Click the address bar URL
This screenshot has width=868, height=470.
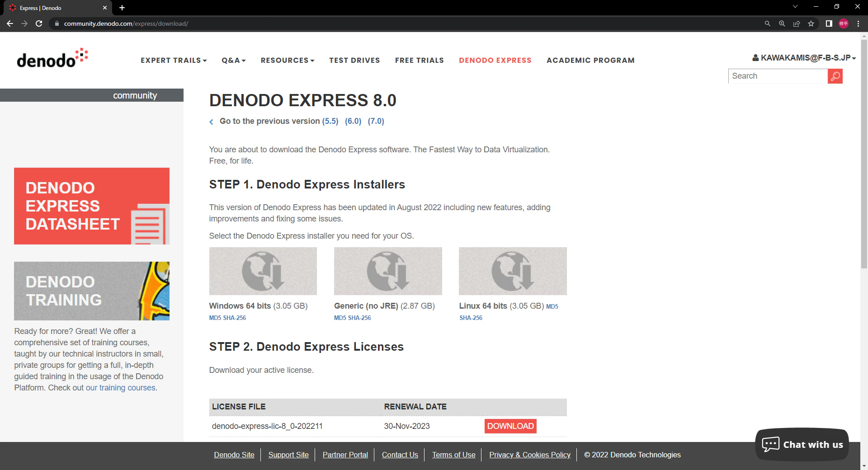pyautogui.click(x=126, y=23)
